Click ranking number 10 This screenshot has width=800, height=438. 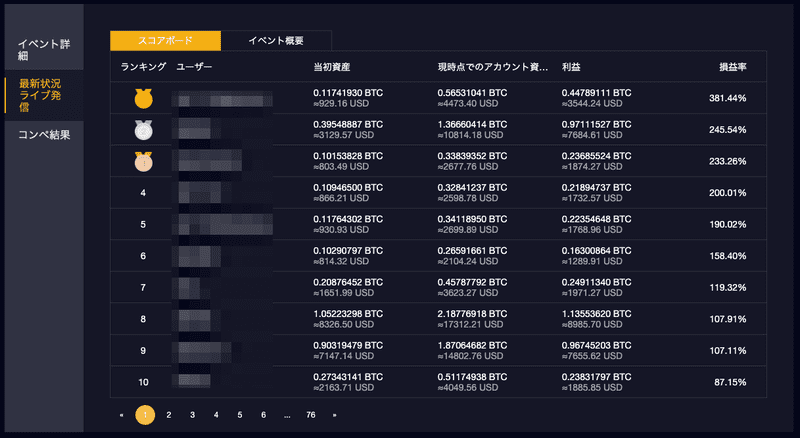point(143,382)
